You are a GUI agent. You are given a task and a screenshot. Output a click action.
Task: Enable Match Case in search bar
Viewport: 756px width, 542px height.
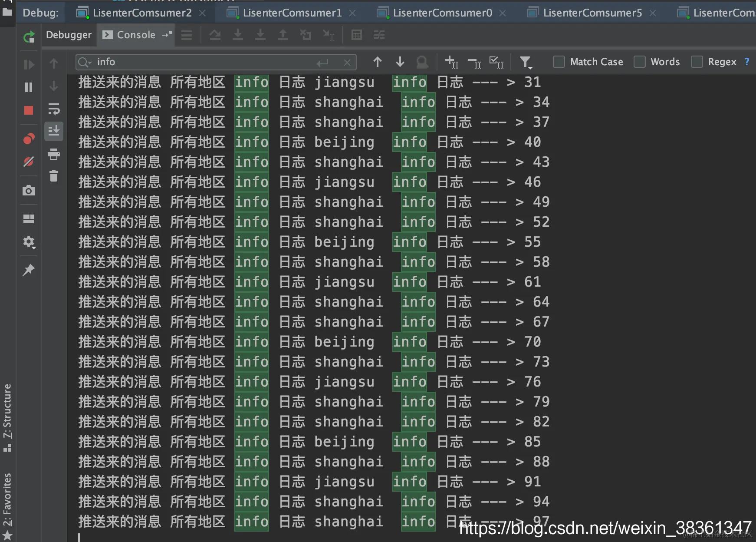(x=559, y=62)
